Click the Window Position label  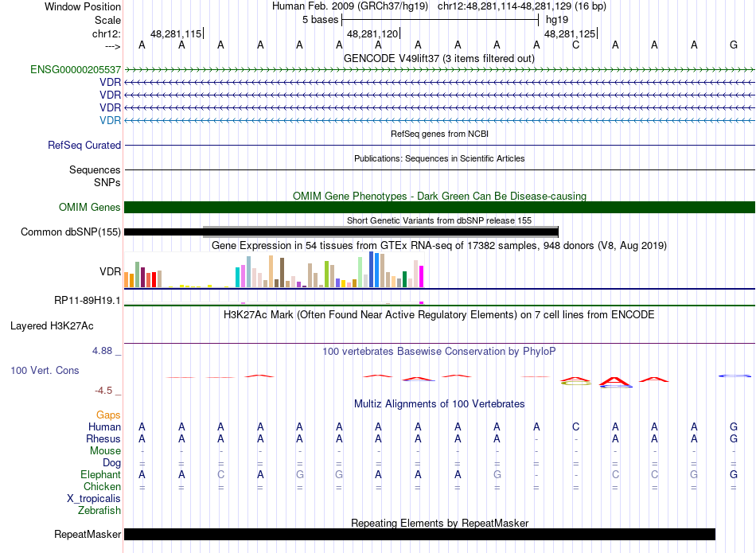pos(83,6)
